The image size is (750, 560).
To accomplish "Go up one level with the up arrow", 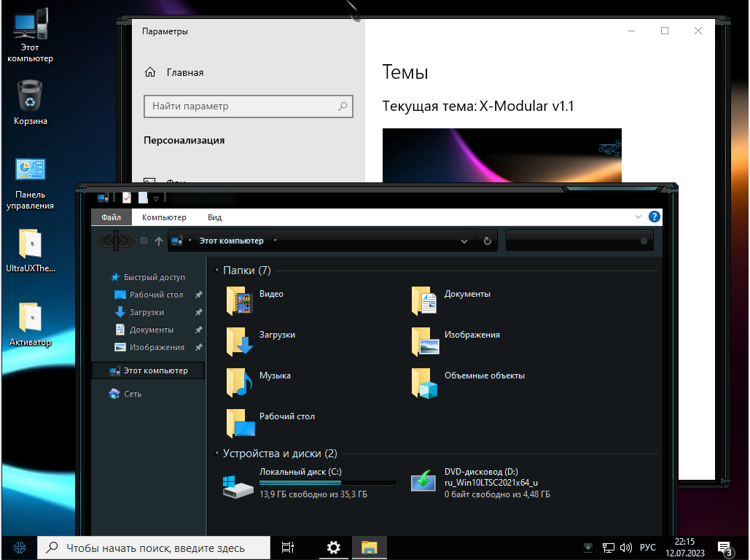I will pos(159,241).
